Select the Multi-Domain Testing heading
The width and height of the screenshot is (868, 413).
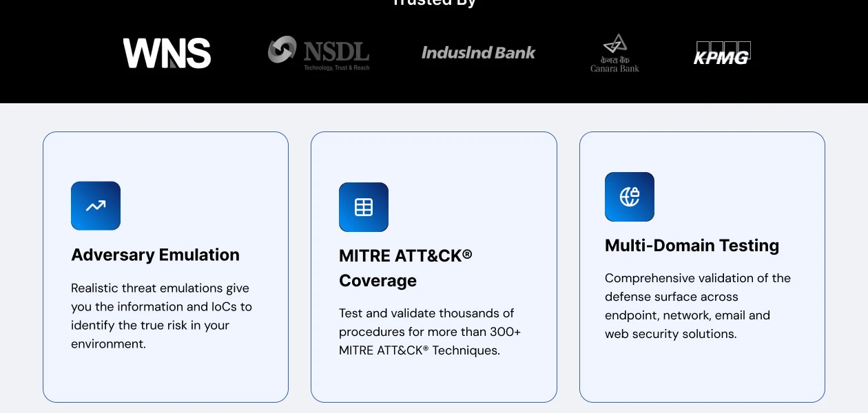[692, 246]
